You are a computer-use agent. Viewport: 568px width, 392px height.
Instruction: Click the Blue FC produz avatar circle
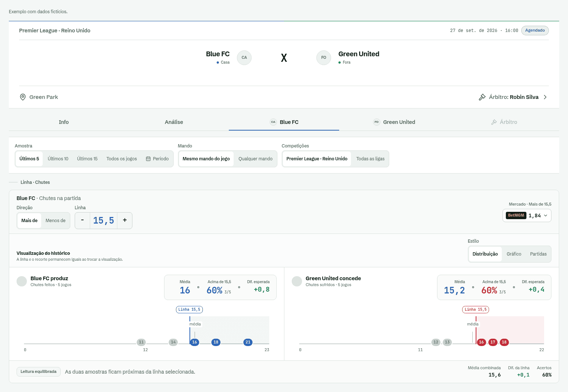click(x=22, y=281)
